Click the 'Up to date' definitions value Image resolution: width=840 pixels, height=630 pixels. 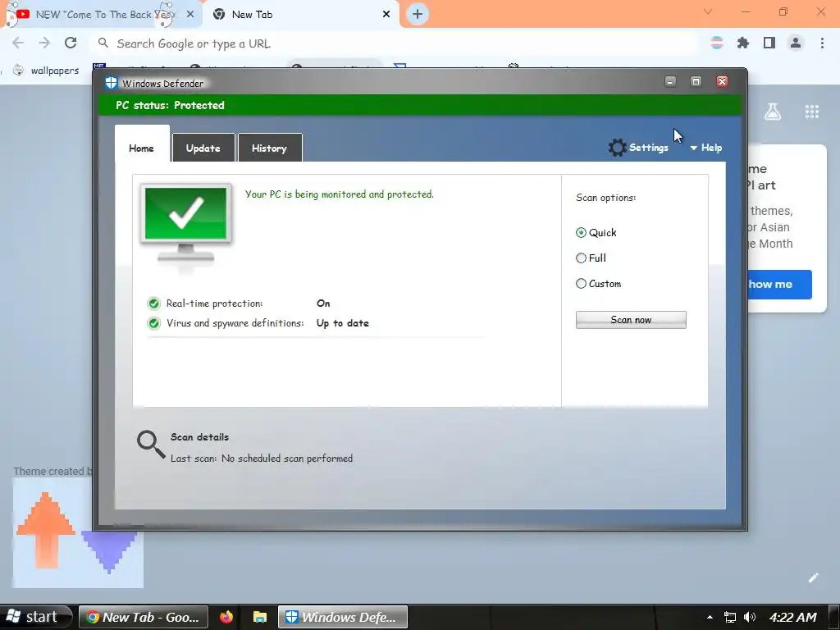click(342, 323)
